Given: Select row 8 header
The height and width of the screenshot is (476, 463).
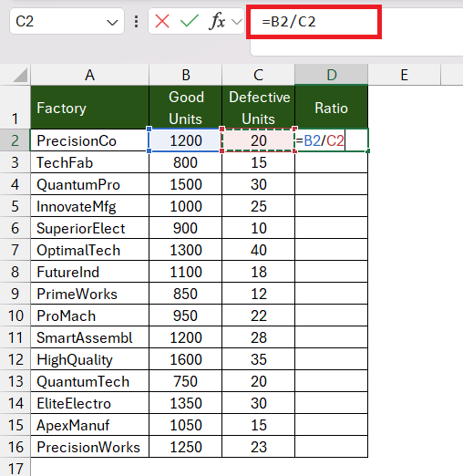Looking at the screenshot, I should [15, 272].
